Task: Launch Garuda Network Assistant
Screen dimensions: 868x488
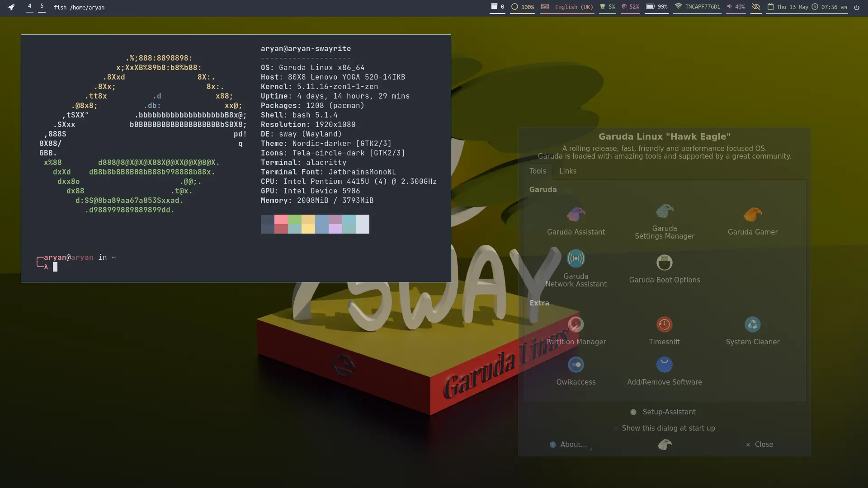Action: 576,268
